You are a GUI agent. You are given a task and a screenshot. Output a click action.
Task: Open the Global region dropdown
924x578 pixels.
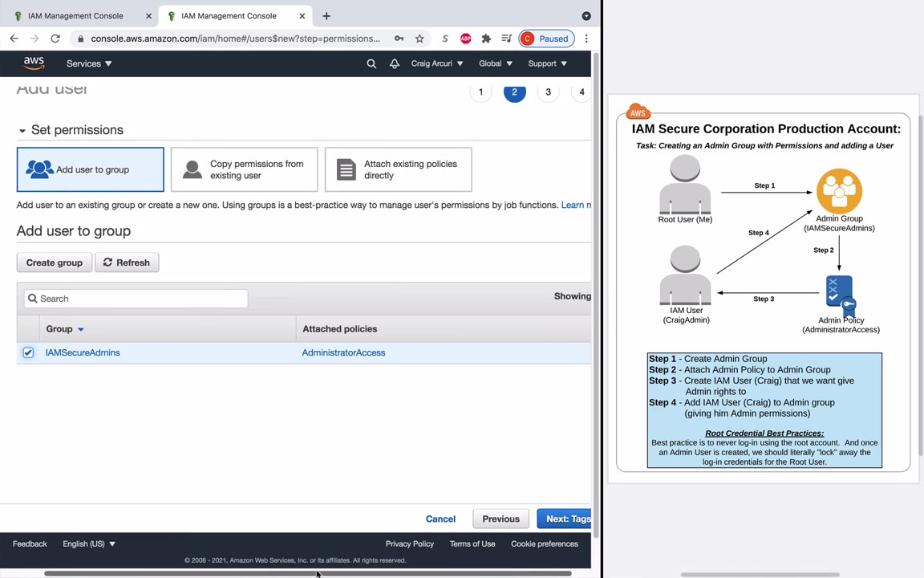[x=496, y=63]
